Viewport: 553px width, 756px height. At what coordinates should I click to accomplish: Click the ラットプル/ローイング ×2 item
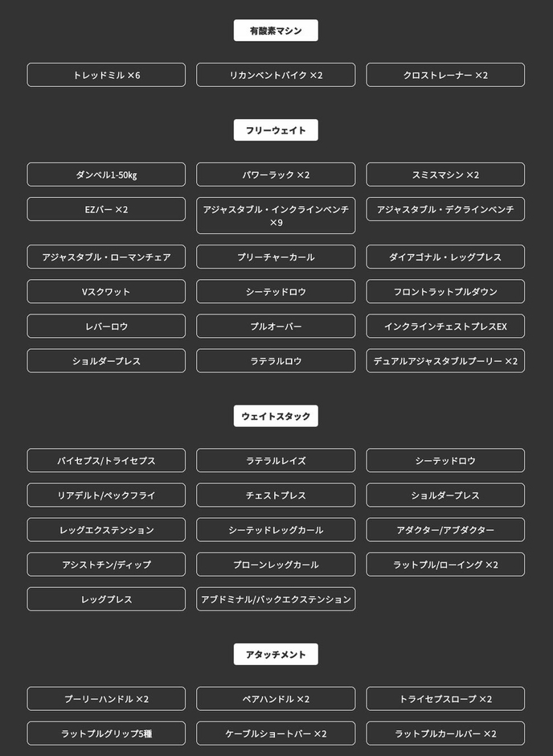[445, 565]
